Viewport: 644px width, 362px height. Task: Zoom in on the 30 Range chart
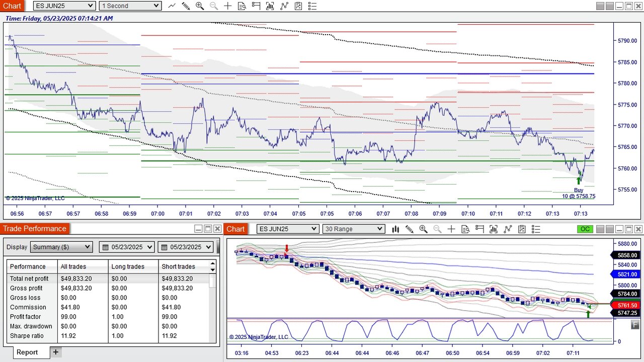tap(423, 229)
